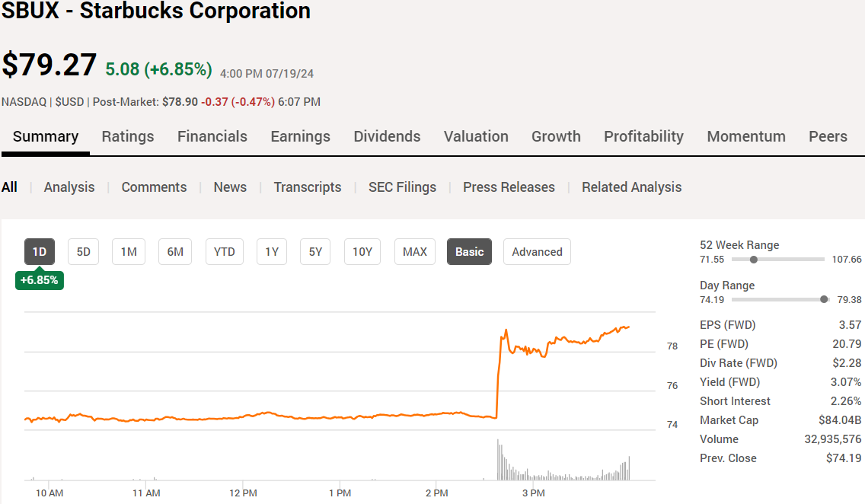Click Yield (FWD) value 3.07%

[846, 381]
